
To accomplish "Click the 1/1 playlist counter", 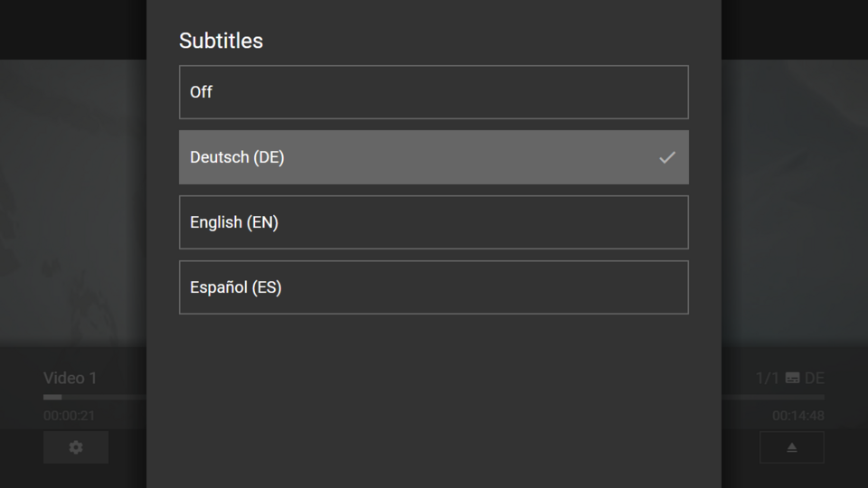I will (767, 378).
